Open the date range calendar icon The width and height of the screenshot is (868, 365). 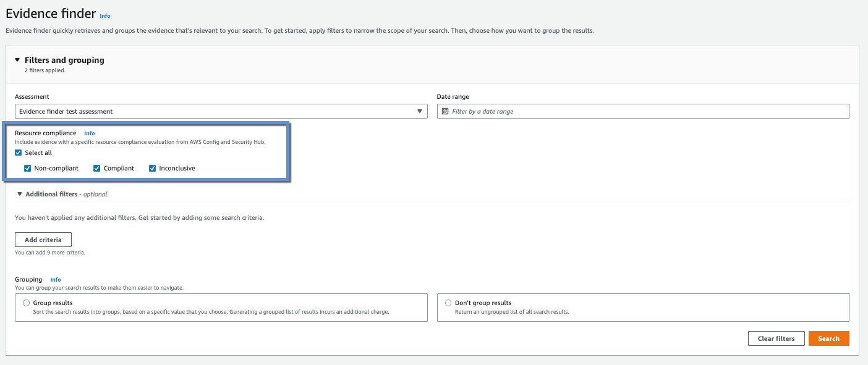(444, 111)
